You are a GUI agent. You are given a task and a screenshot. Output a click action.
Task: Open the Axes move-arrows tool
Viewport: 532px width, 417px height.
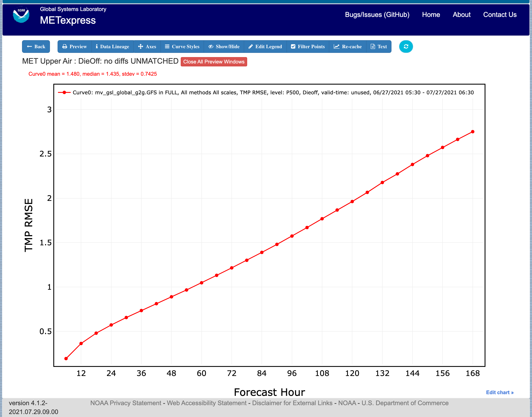pyautogui.click(x=147, y=46)
